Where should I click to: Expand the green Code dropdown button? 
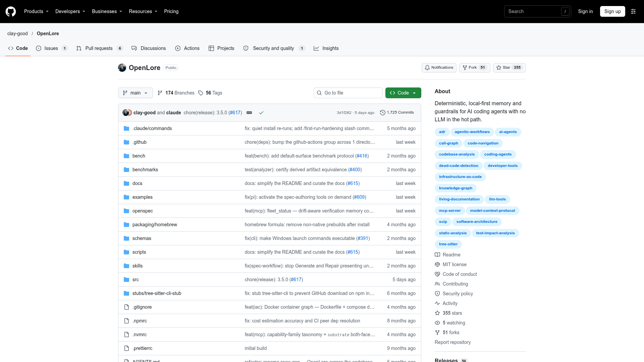point(403,93)
